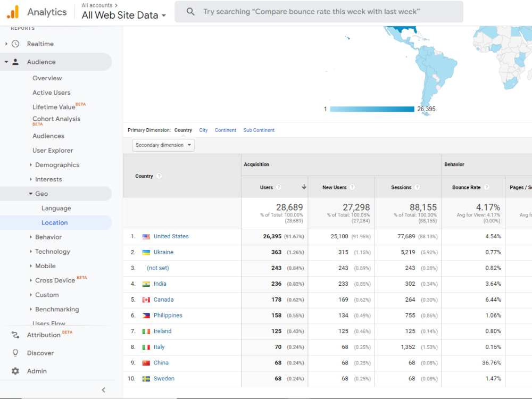Open the Active Users report

tap(52, 93)
